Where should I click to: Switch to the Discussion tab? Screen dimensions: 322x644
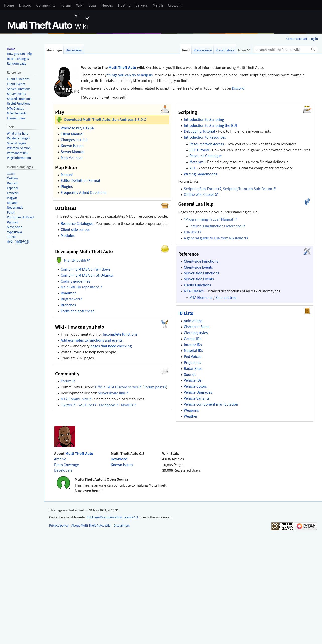74,50
